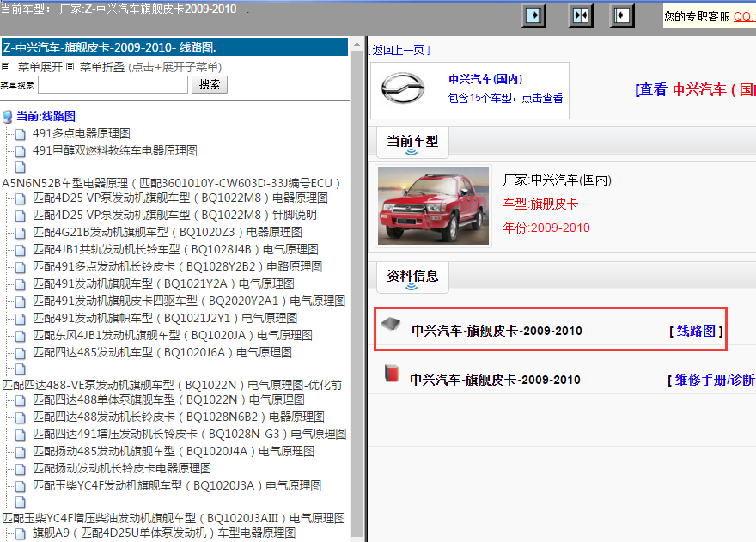
Task: Click document icon for BQ1028J4B 电气原理图
Action: [21, 250]
